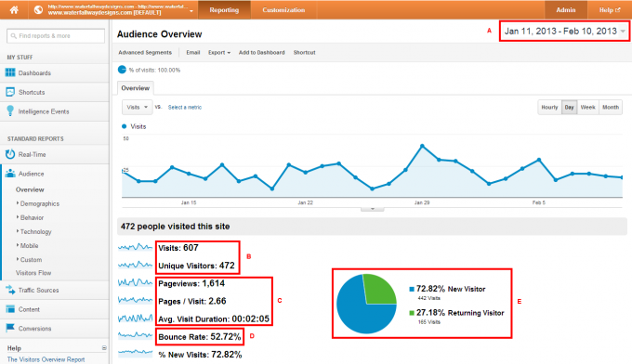Click the Traffic Sources arrows icon
632x364 pixels.
point(10,290)
